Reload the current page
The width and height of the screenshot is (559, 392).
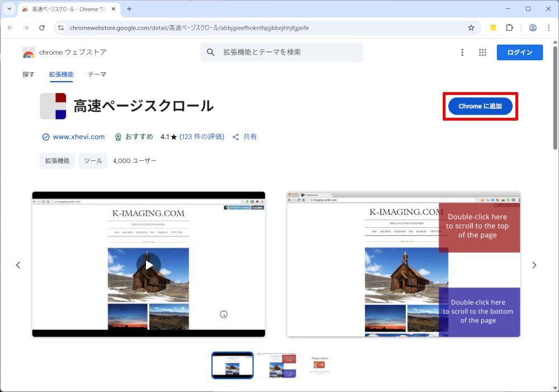coord(42,28)
